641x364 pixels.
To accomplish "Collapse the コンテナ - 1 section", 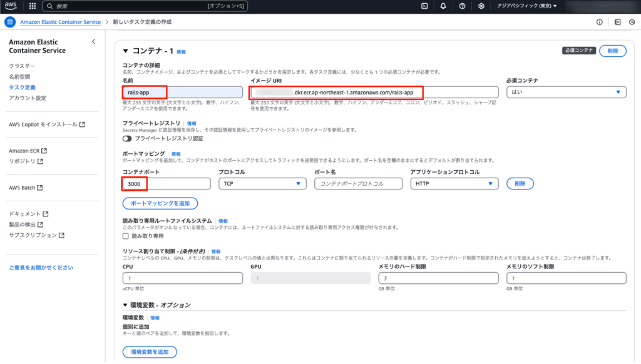I will 125,51.
